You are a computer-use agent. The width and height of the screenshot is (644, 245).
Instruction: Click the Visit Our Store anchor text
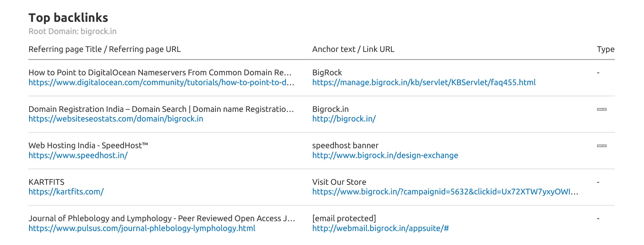point(339,182)
